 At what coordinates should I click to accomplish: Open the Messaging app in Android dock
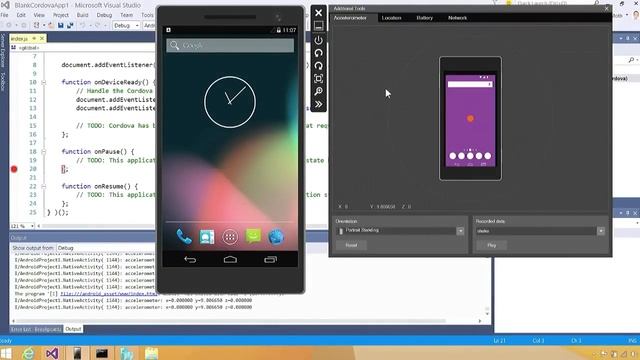(253, 236)
